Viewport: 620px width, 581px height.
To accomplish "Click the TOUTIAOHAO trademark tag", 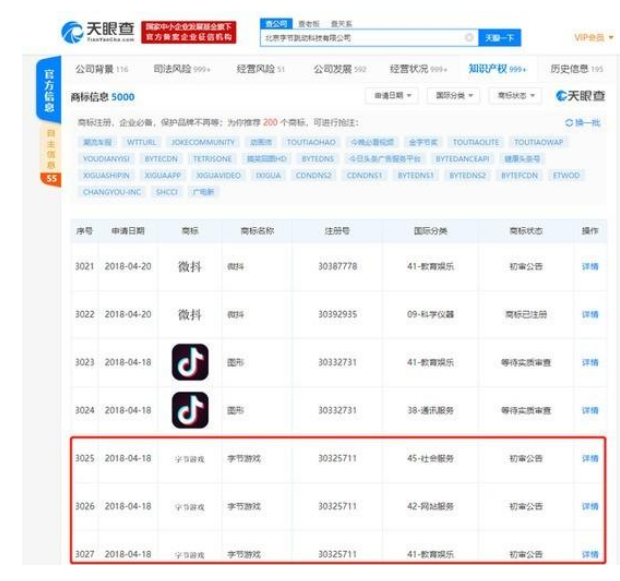I will point(311,142).
